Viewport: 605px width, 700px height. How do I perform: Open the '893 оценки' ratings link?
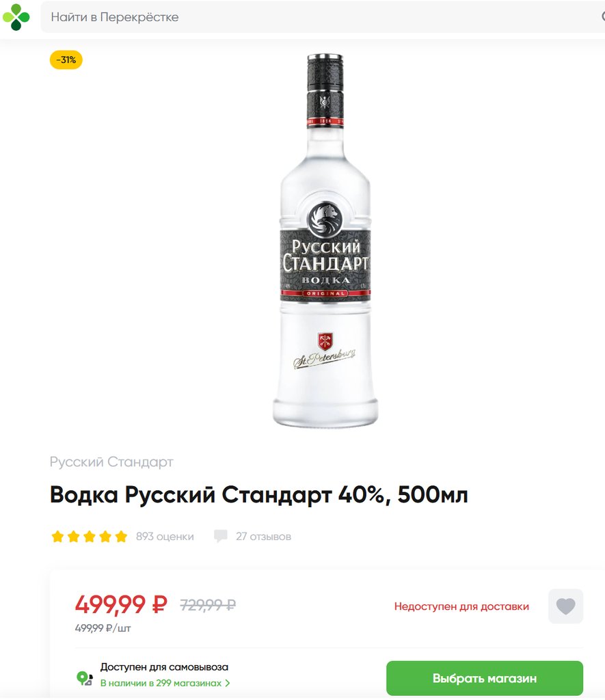pyautogui.click(x=165, y=536)
